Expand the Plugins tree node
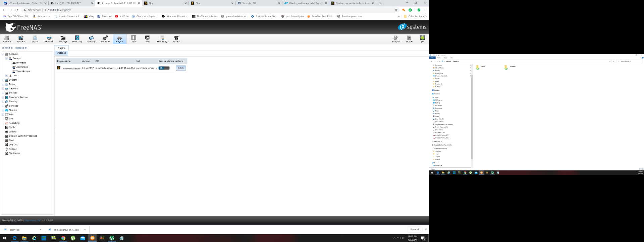644x242 pixels. click(x=3, y=110)
